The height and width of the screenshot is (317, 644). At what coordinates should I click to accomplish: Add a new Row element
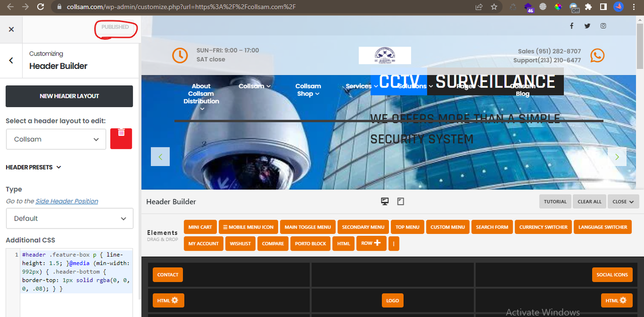coord(371,243)
